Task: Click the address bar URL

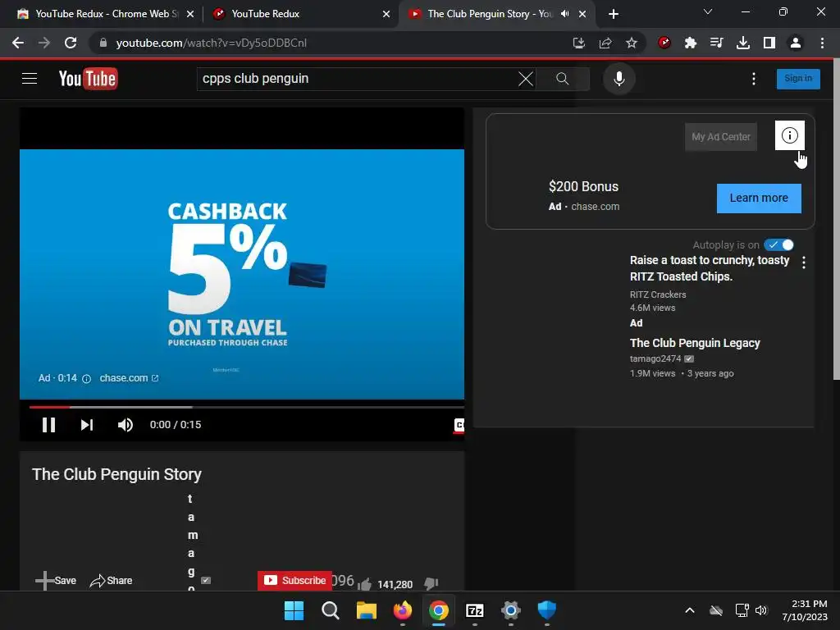Action: pyautogui.click(x=212, y=43)
